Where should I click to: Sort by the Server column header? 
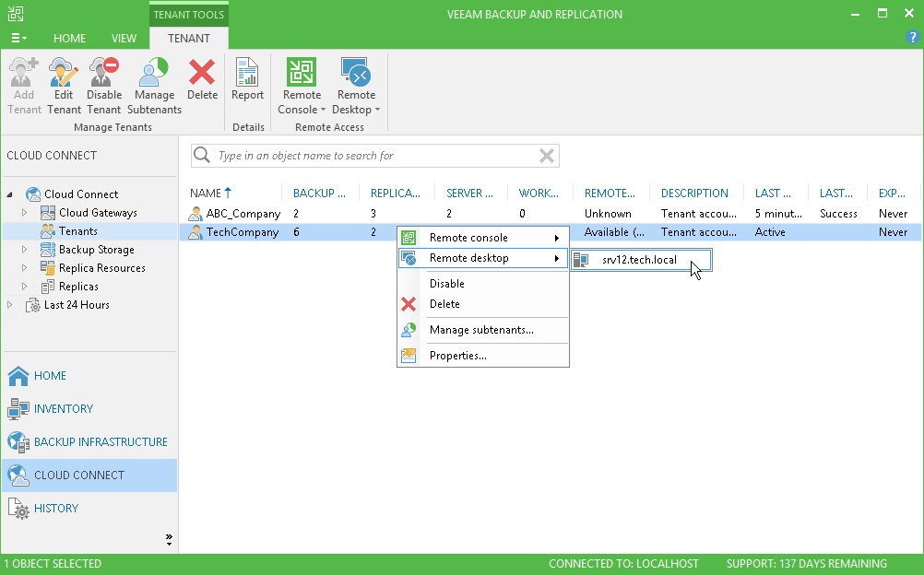tap(470, 194)
